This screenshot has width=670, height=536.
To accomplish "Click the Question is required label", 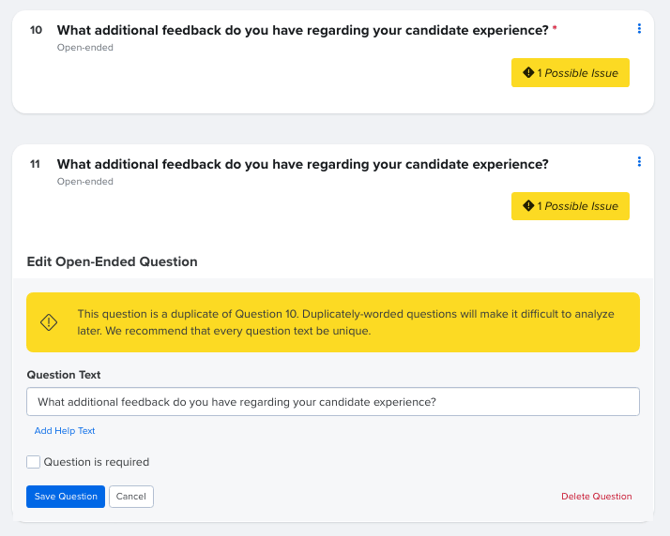I will [x=97, y=462].
